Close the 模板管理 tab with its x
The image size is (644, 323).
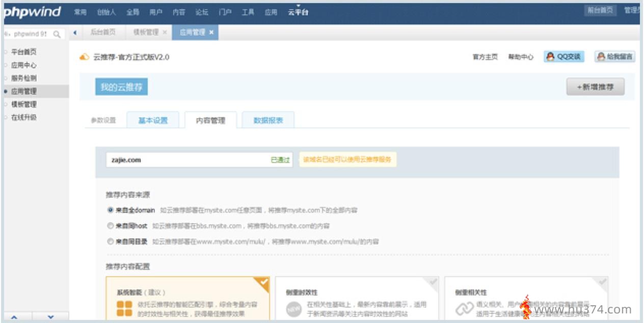(x=165, y=32)
